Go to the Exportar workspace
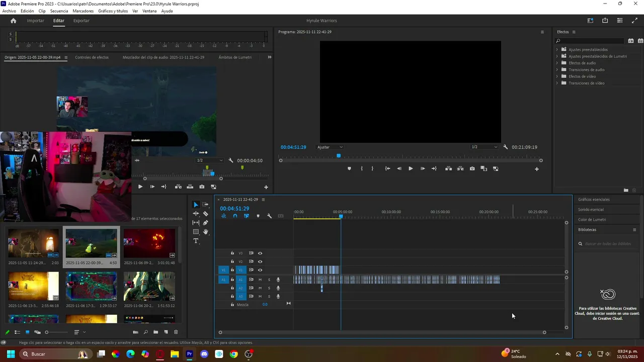644x362 pixels. (82, 21)
